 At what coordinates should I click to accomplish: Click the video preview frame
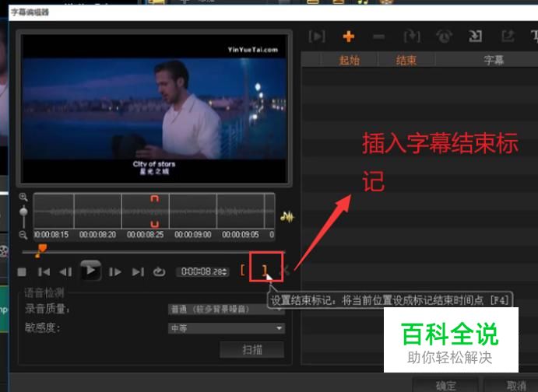click(154, 109)
